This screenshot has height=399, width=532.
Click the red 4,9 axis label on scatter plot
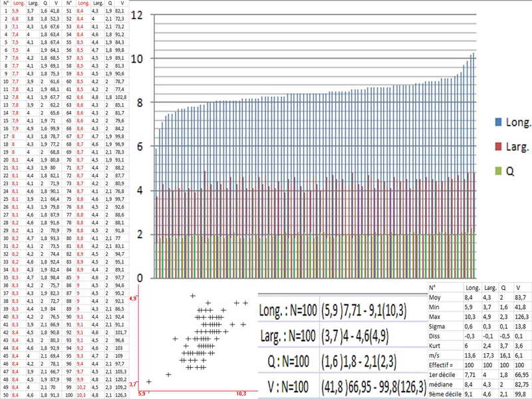133,299
